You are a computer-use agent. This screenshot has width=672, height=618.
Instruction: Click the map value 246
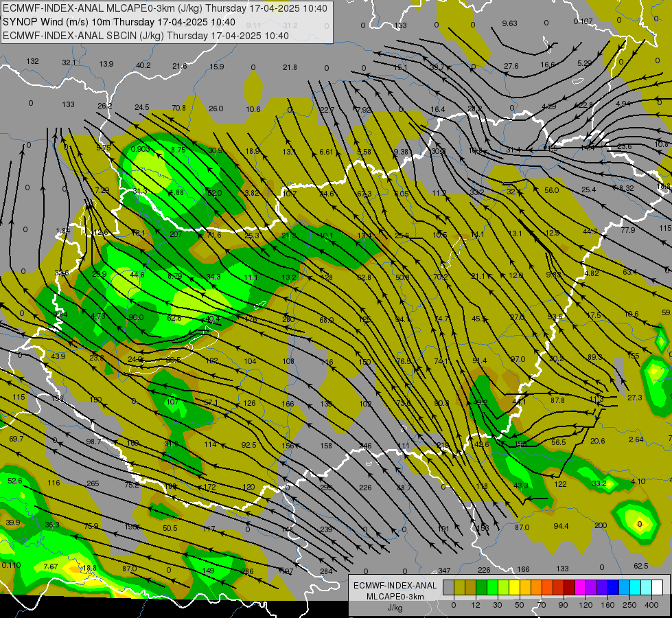[x=366, y=446]
